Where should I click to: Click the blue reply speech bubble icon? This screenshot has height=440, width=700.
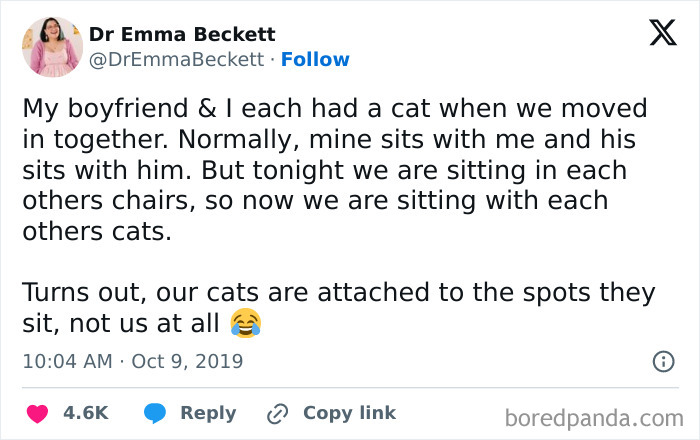(154, 413)
